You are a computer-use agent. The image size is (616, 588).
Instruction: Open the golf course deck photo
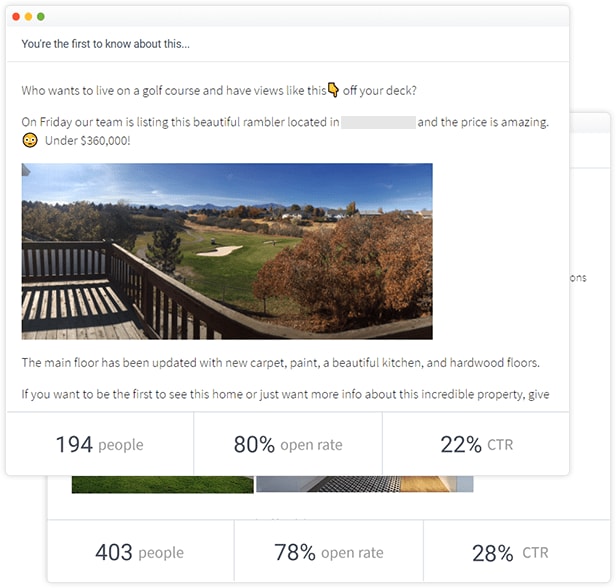click(227, 251)
